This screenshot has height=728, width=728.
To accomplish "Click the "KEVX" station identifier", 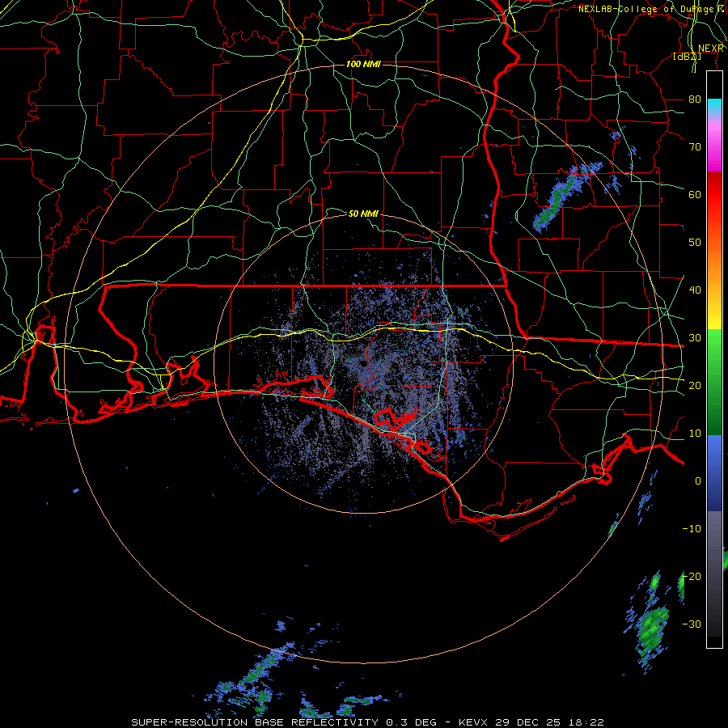I will [x=475, y=722].
